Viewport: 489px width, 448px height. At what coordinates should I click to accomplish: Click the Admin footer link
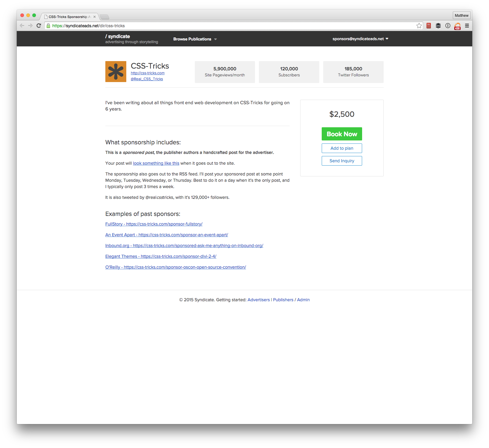pos(303,300)
